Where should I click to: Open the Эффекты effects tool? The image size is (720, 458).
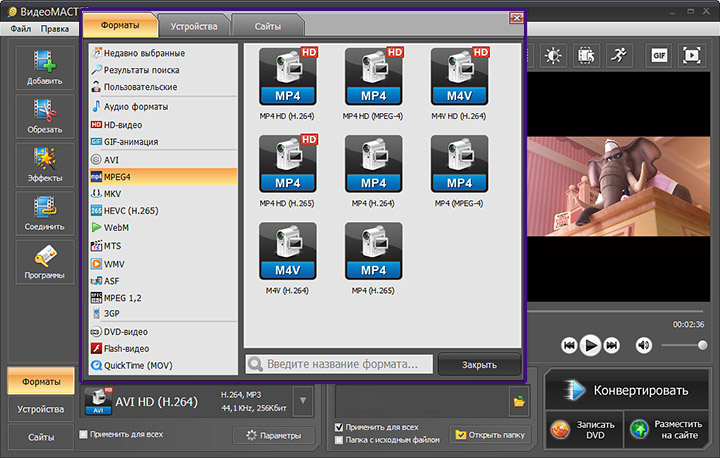pyautogui.click(x=45, y=165)
